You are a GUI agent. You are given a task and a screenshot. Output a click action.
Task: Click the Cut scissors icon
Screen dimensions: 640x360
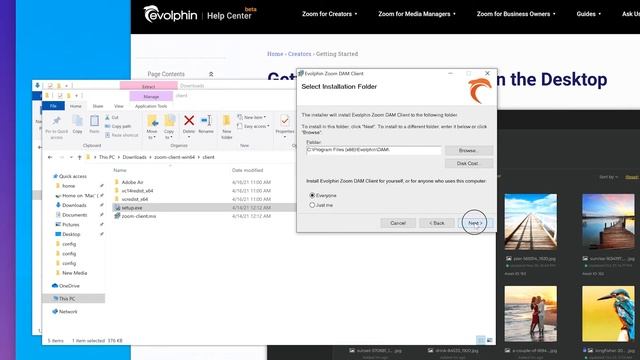107,118
